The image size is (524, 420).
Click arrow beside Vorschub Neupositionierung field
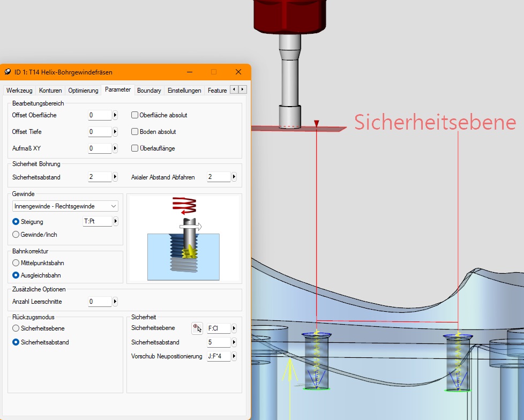click(234, 356)
